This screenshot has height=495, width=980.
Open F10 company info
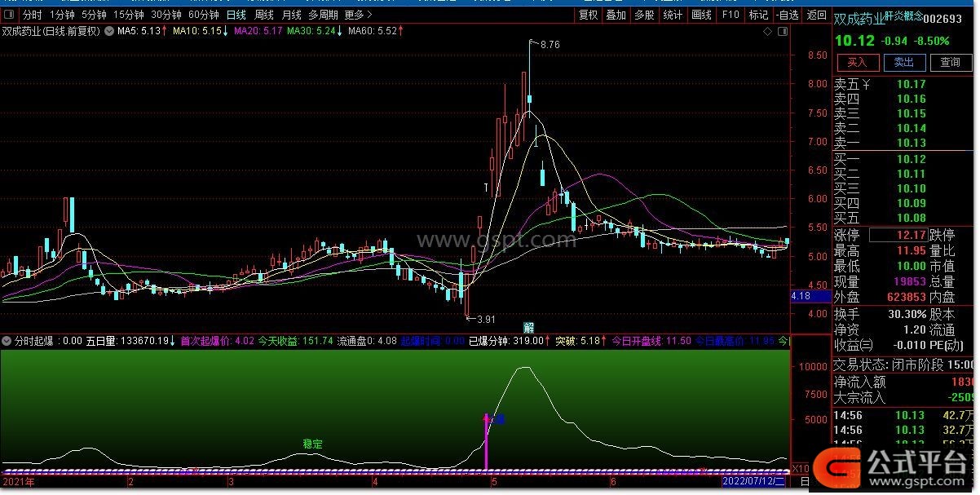click(730, 15)
